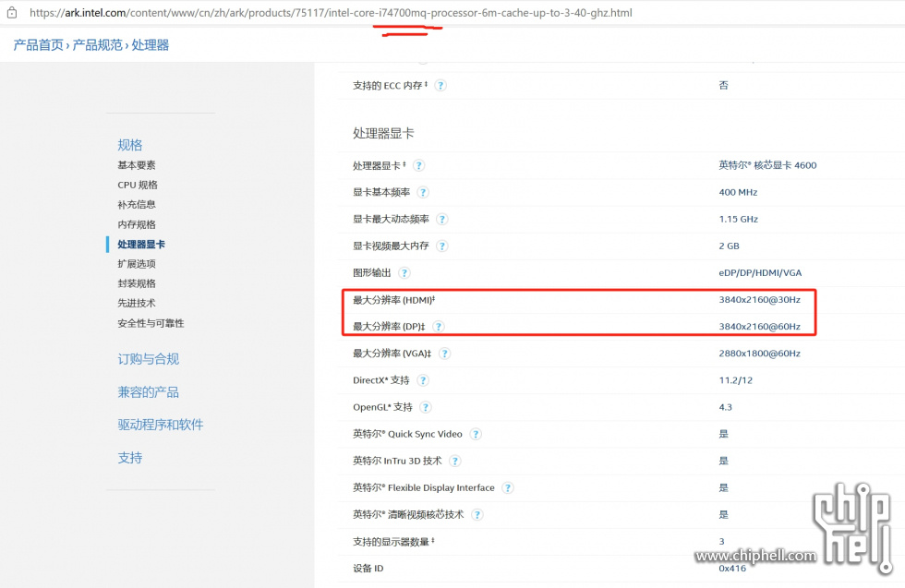Jump to 内存规格 in sidebar
Viewport: 905px width, 588px height.
pos(137,224)
